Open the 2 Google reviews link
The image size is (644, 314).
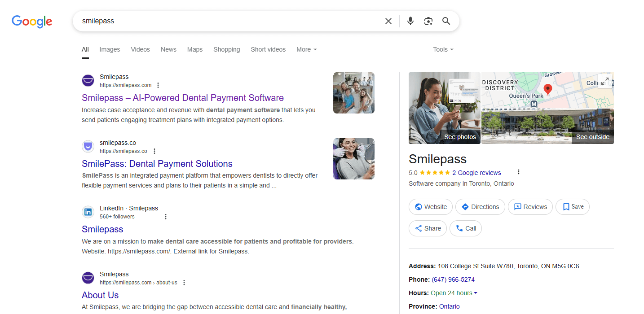(x=477, y=172)
